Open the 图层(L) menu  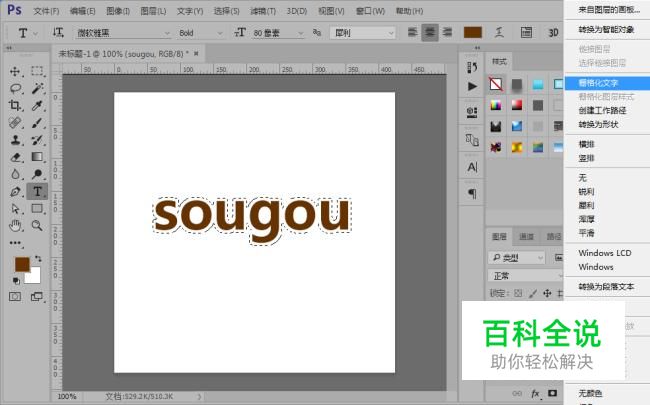click(x=153, y=11)
